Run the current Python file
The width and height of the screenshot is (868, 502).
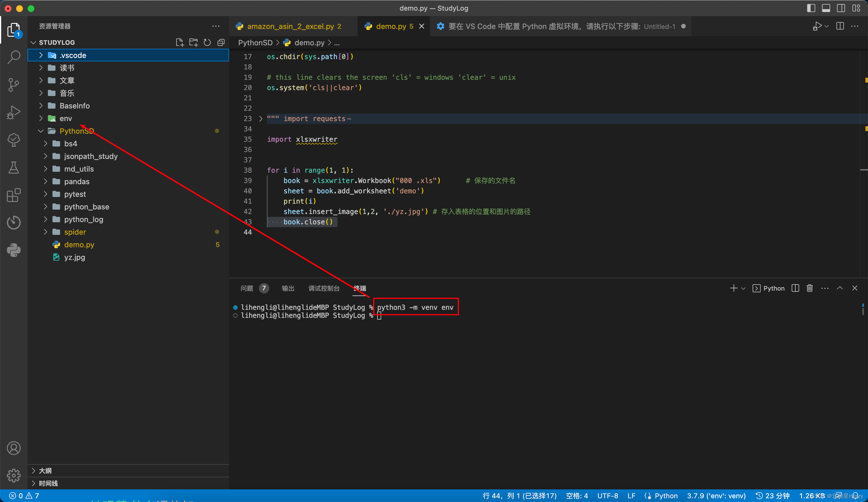(817, 26)
